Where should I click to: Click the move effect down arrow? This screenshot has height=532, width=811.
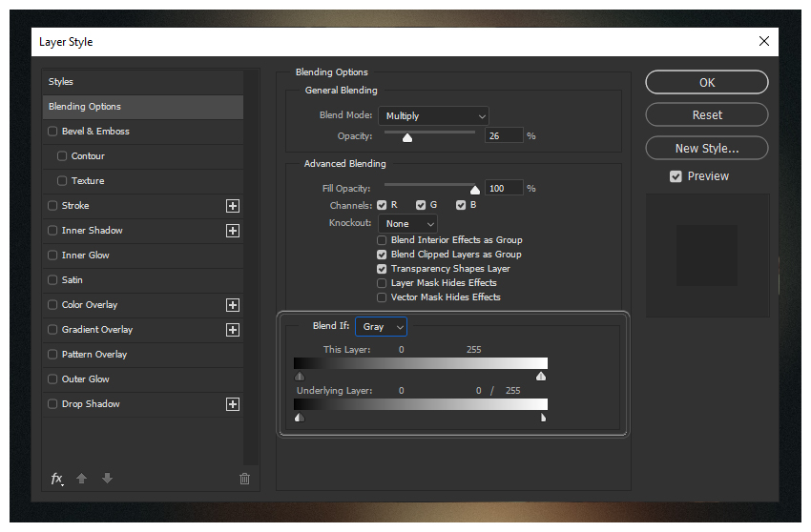tap(107, 479)
